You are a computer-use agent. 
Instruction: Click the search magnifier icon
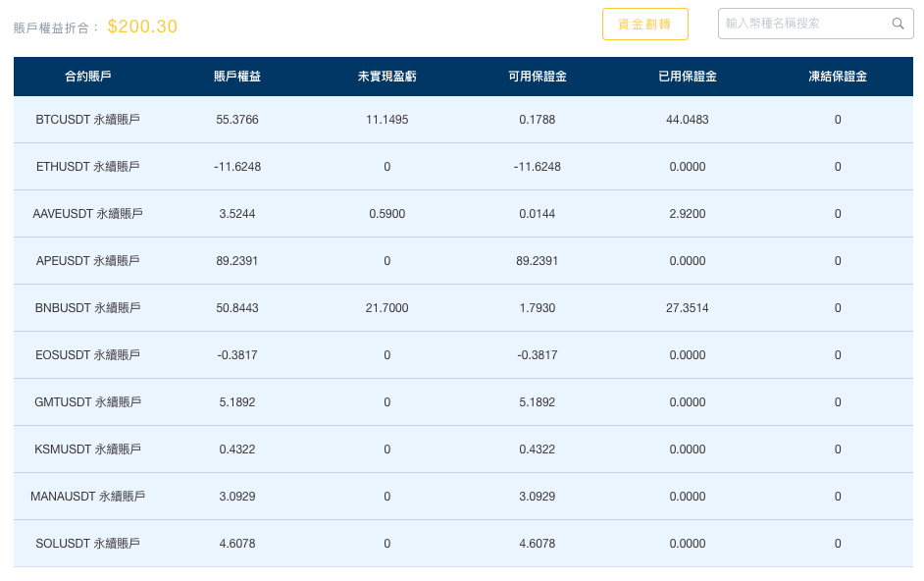(898, 24)
